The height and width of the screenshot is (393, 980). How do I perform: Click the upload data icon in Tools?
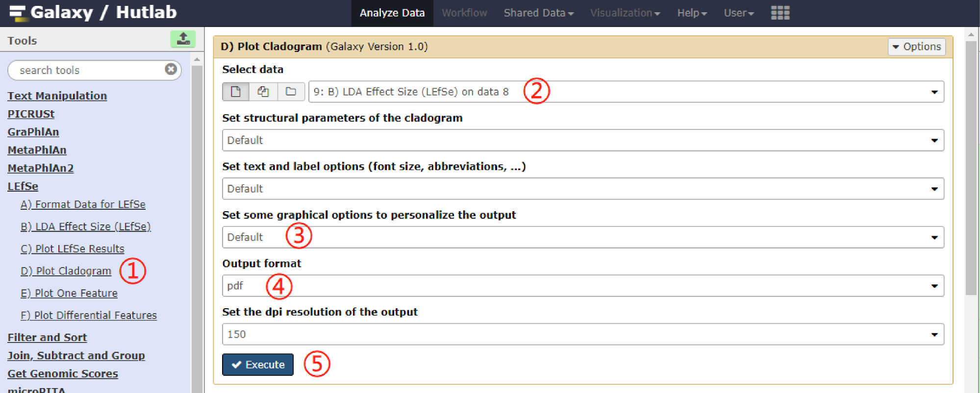pos(183,39)
